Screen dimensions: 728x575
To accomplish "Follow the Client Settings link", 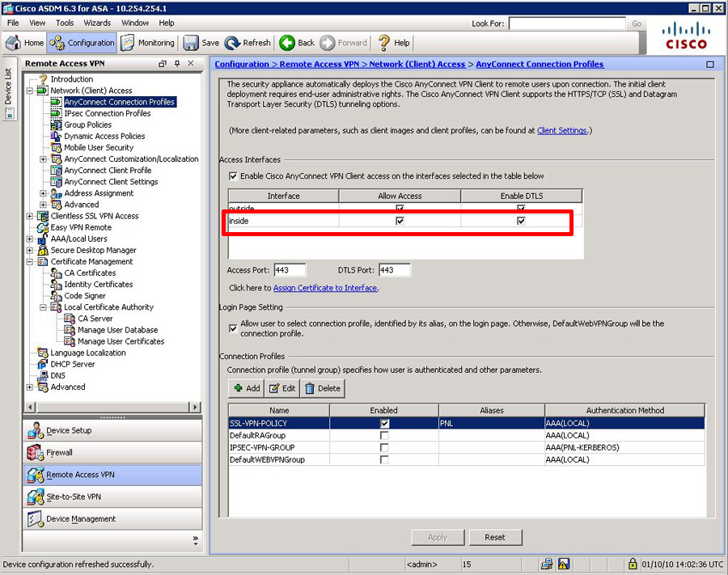I will (x=562, y=130).
